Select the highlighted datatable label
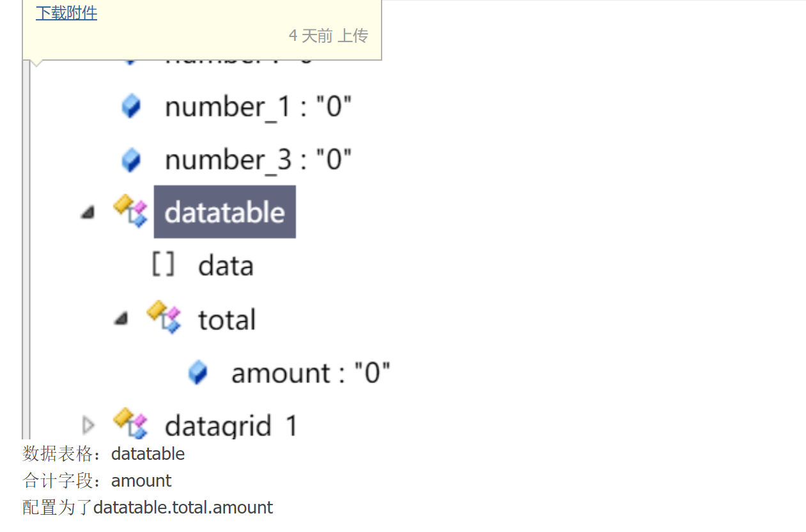The height and width of the screenshot is (532, 806). point(224,212)
